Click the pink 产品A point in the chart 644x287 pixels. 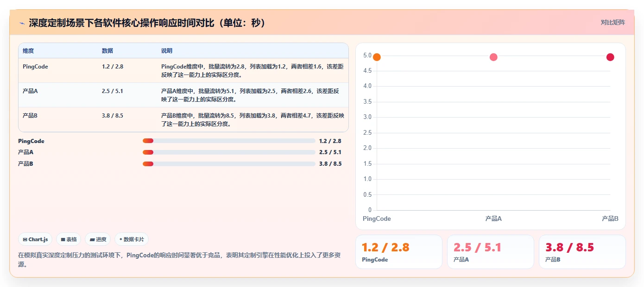pyautogui.click(x=493, y=57)
